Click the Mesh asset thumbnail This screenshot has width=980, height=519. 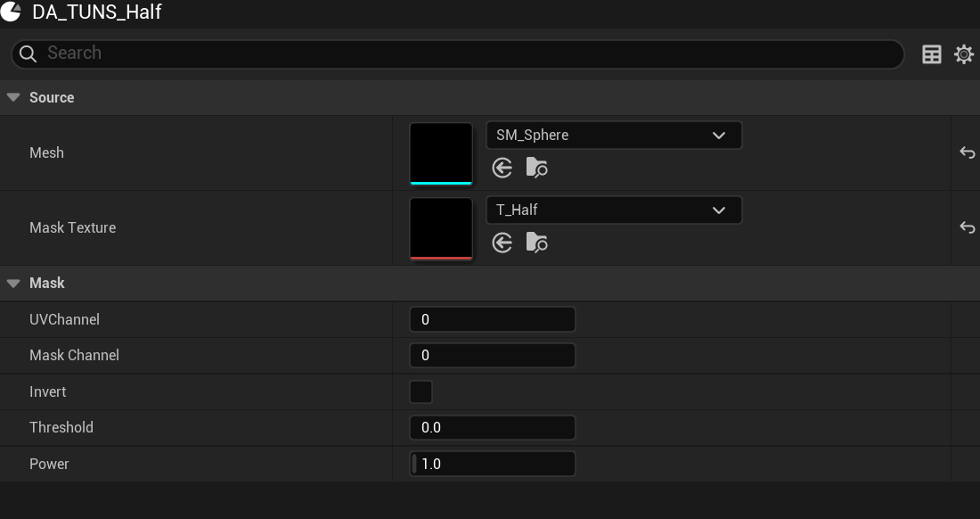(x=441, y=153)
